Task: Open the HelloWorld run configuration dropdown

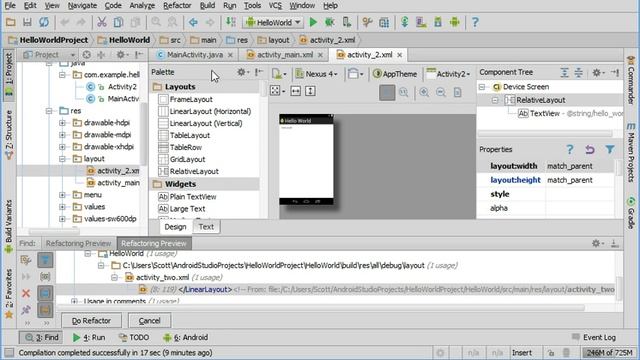Action: (273, 22)
